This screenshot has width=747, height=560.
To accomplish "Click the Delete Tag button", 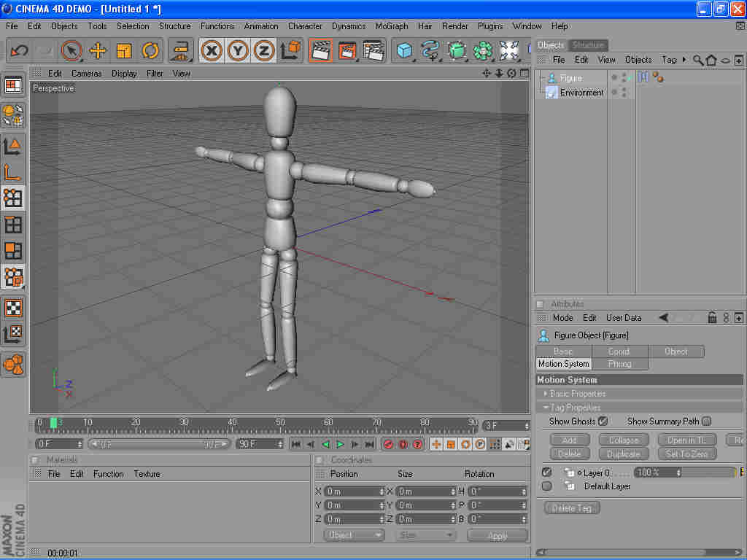I will (572, 508).
